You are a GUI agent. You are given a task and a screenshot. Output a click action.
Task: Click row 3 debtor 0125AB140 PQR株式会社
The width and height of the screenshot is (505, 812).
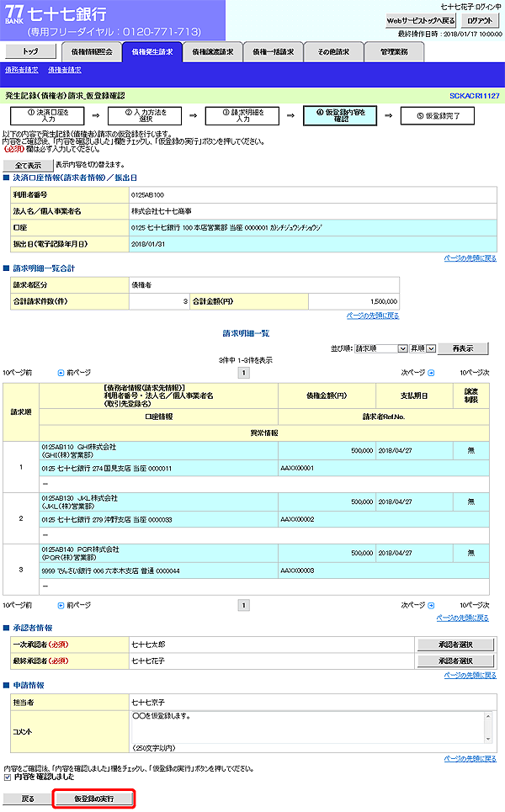click(x=80, y=549)
